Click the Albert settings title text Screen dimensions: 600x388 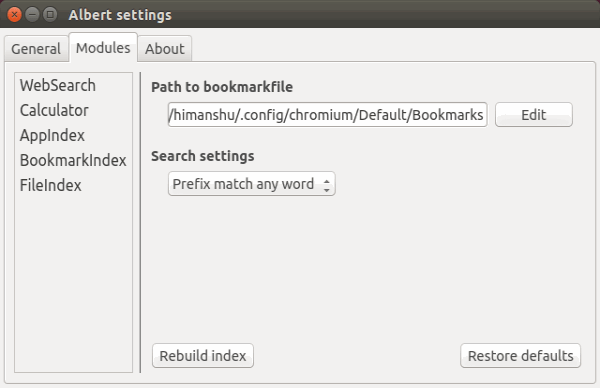click(x=120, y=15)
